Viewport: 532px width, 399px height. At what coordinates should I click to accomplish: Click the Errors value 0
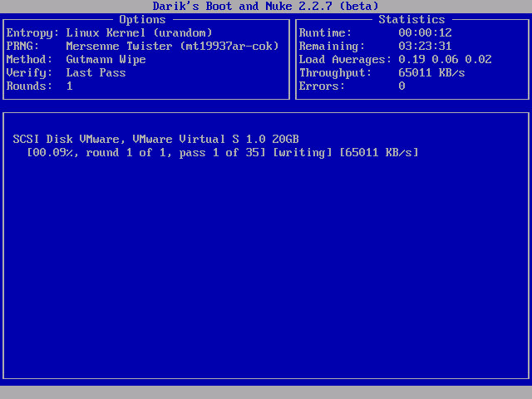click(401, 86)
